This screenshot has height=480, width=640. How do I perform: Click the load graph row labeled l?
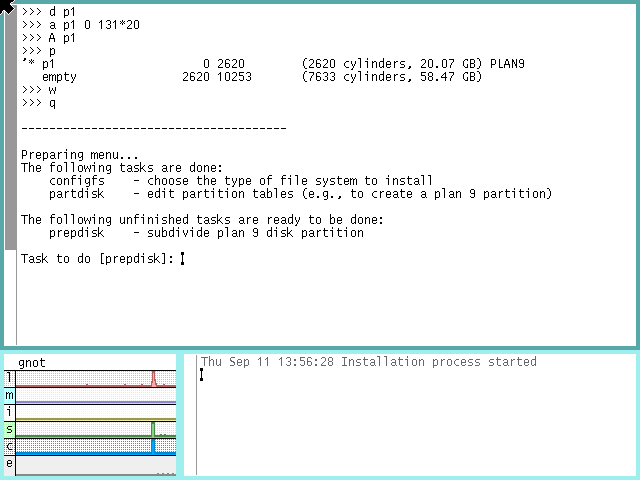95,378
